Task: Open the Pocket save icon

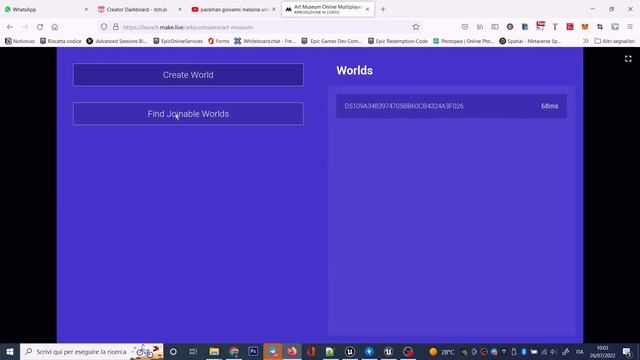Action: [x=465, y=27]
